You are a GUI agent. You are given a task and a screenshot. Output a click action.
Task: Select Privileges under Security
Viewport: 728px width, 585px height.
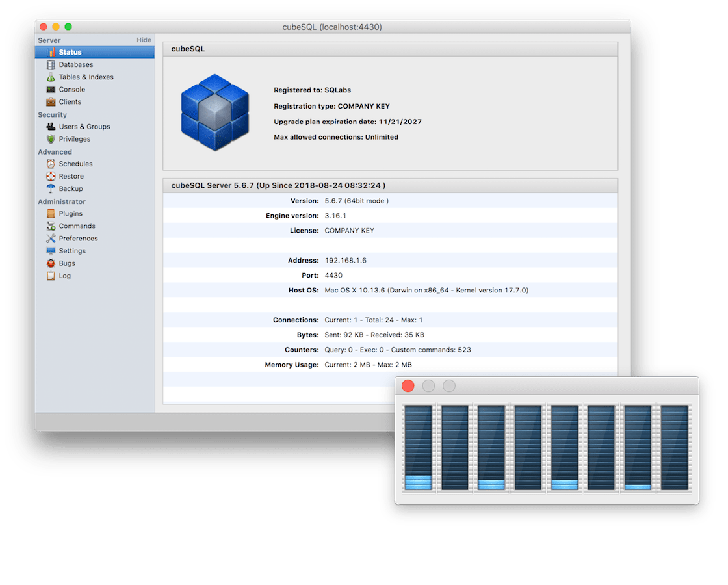click(x=95, y=139)
